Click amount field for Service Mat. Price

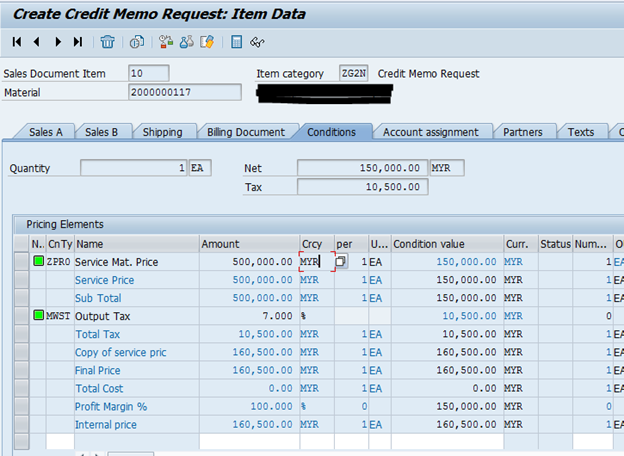(x=245, y=262)
